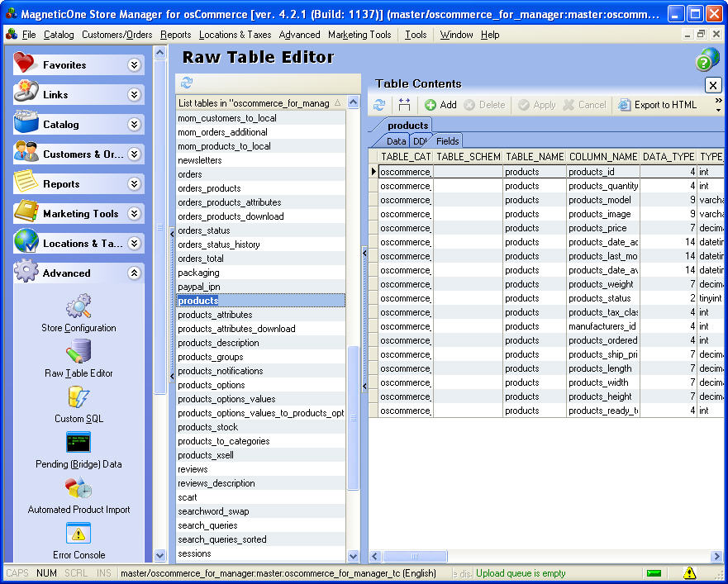Click the Locations & Taxes globe icon

click(26, 240)
